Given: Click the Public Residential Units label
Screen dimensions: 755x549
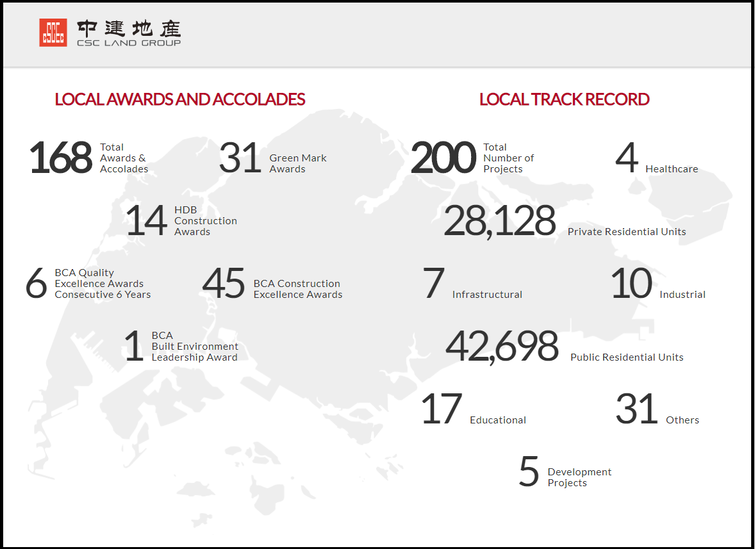Looking at the screenshot, I should (627, 357).
